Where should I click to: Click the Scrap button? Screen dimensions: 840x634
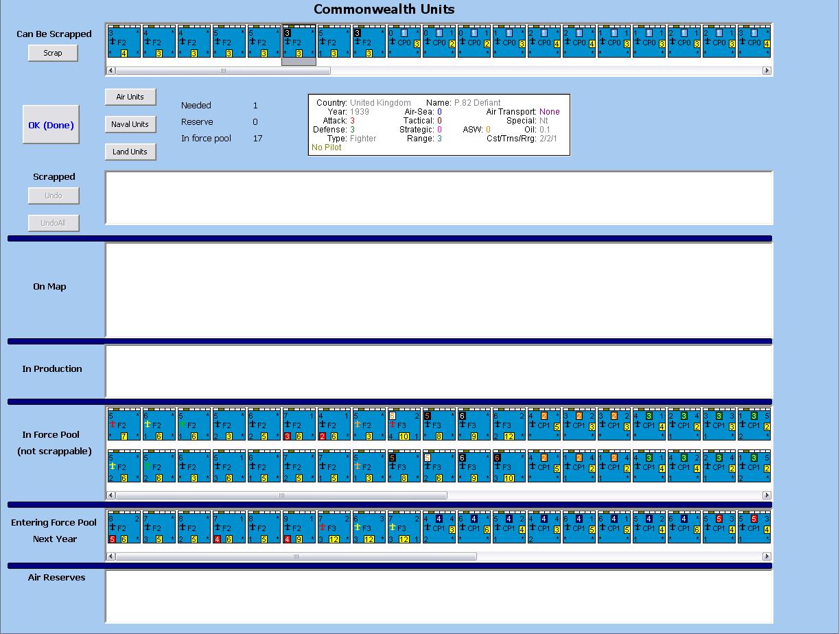[53, 53]
